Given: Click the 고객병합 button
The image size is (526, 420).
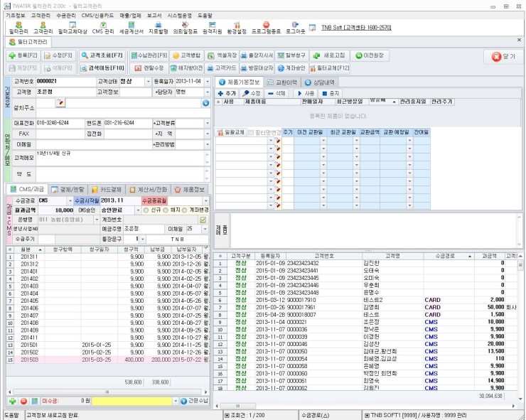Looking at the screenshot, I should pos(186,55).
